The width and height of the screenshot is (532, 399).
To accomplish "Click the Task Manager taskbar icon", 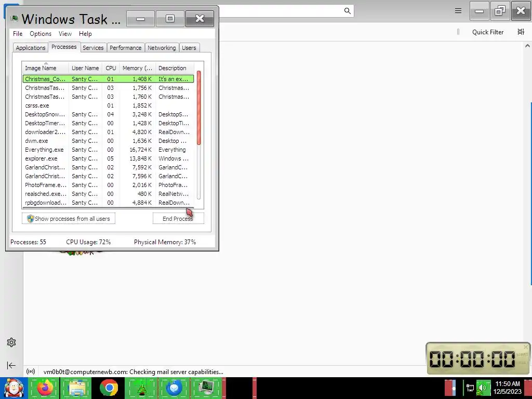I will pyautogui.click(x=206, y=388).
